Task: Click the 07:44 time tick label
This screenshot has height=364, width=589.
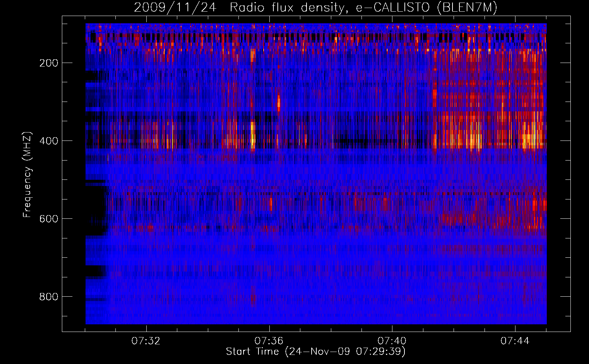Action: pyautogui.click(x=515, y=341)
